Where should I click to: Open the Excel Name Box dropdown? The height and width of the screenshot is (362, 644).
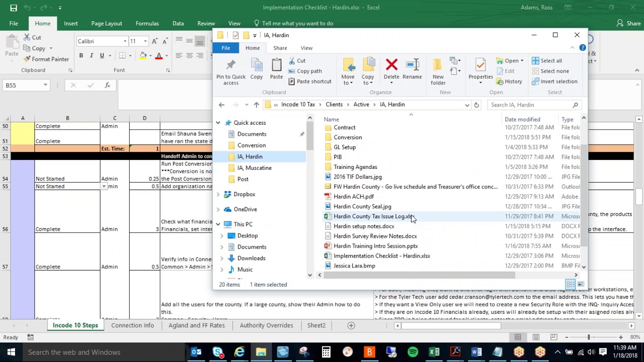pos(45,85)
